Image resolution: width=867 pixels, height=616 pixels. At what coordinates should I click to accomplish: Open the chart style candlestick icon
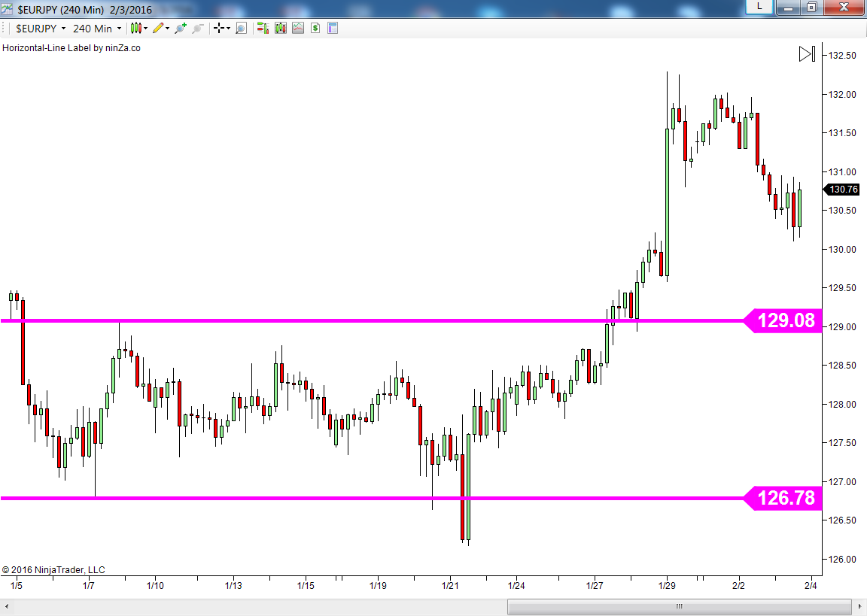click(136, 28)
